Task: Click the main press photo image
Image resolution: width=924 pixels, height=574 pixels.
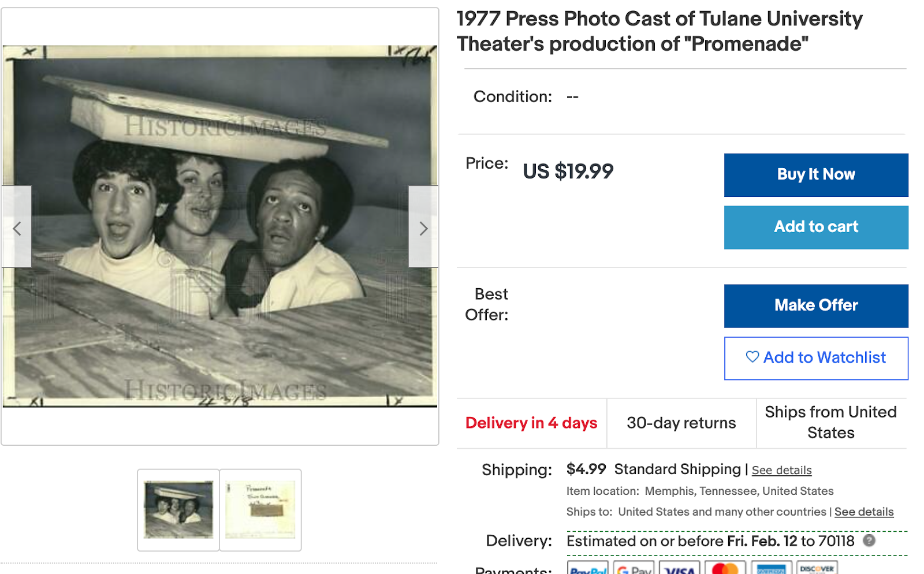Action: (219, 226)
